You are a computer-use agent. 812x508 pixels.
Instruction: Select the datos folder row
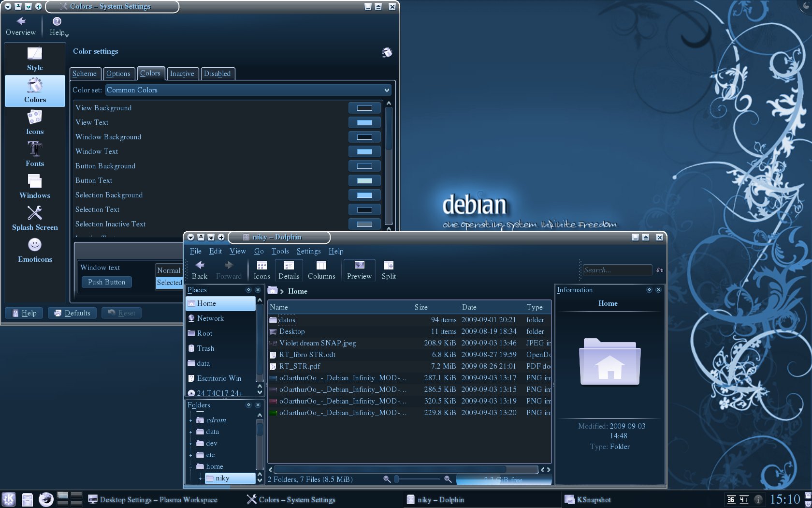pyautogui.click(x=409, y=320)
